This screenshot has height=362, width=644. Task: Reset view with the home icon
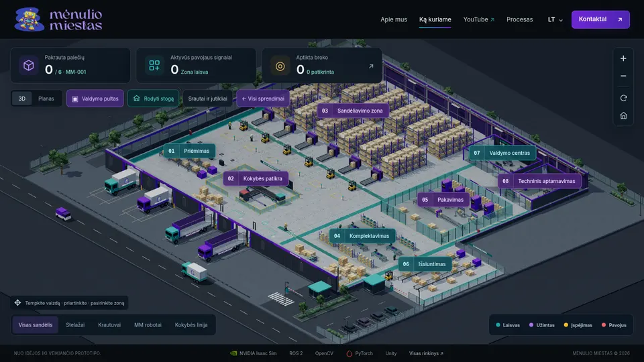click(x=623, y=116)
